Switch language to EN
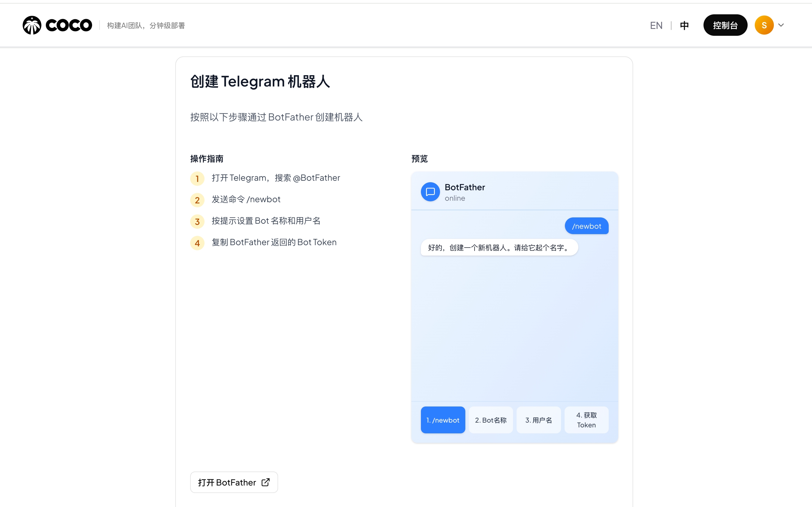This screenshot has width=812, height=507. click(656, 25)
